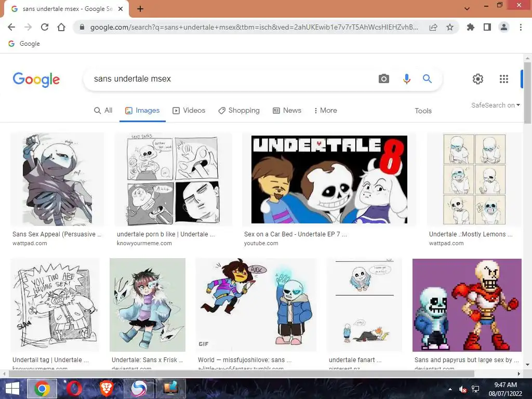
Task: Open the Sans and Papyrus pixel art
Action: pos(467,305)
